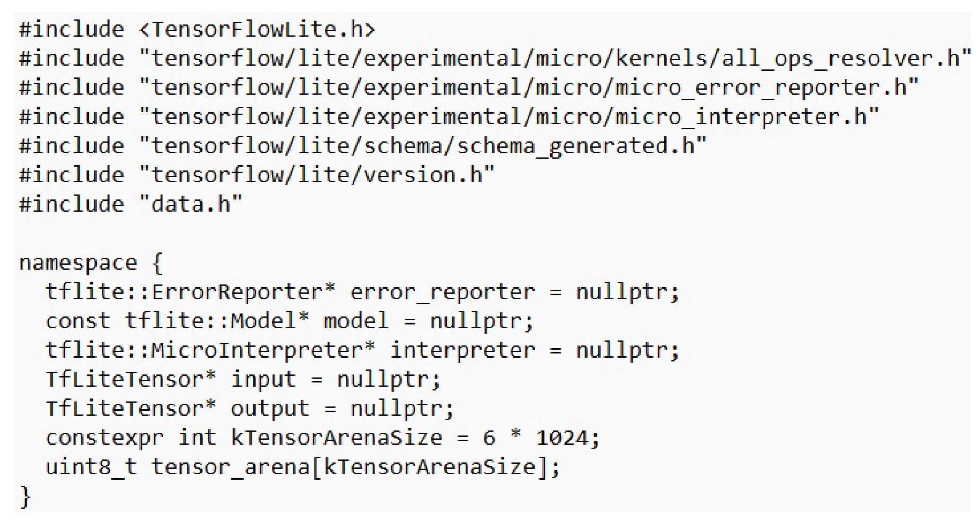Click the interpreter variable name
The width and height of the screenshot is (980, 523).
tap(462, 350)
